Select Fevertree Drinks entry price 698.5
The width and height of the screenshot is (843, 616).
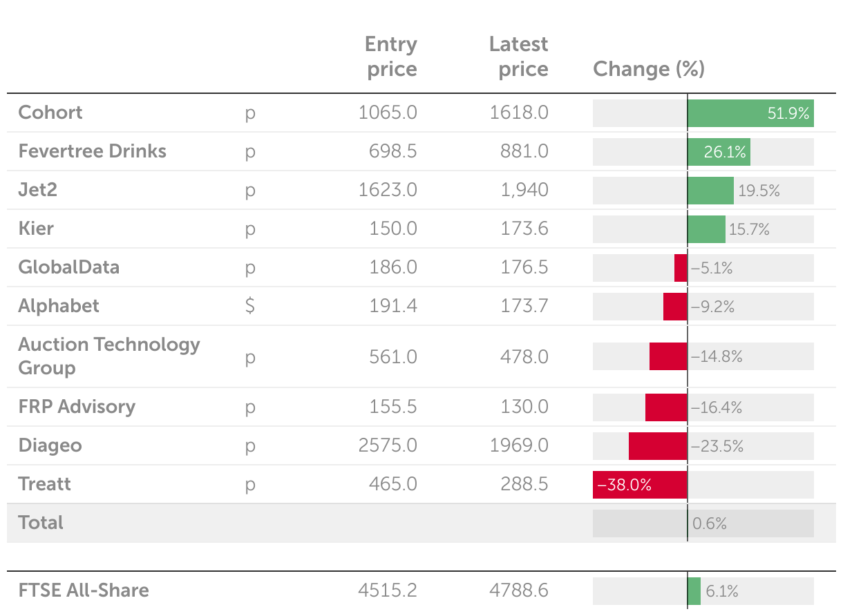click(392, 151)
